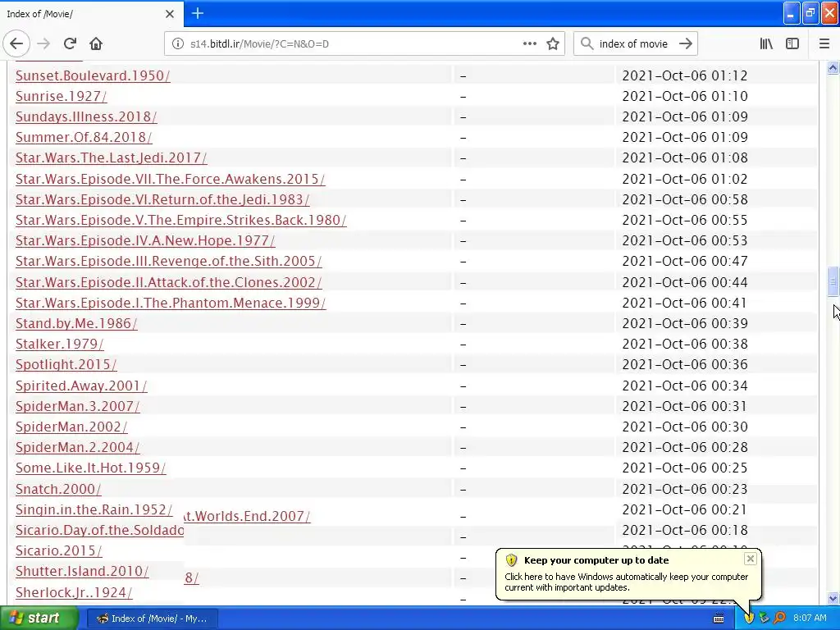Open page actions three-dot menu
The height and width of the screenshot is (630, 840).
tap(529, 43)
